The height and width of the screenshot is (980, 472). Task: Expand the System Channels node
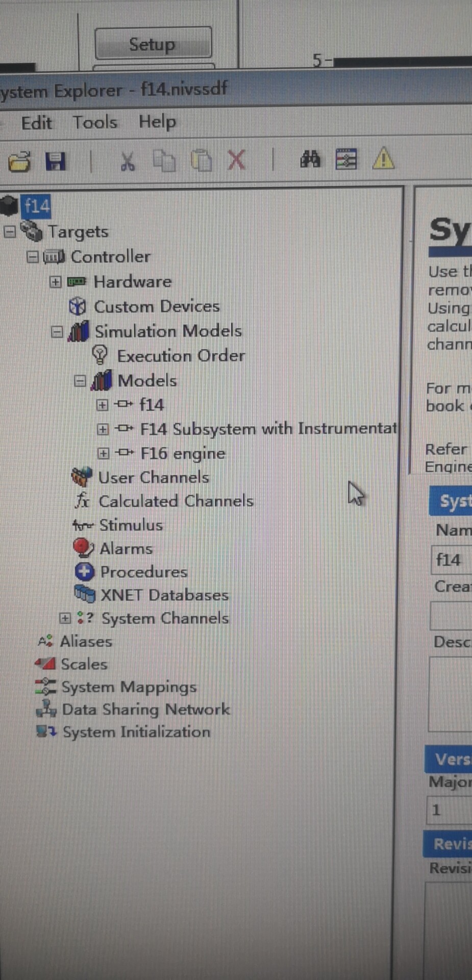tap(65, 618)
